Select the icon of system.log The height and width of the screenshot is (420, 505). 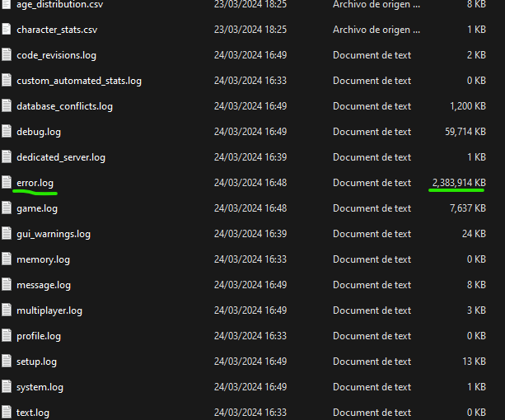6,386
